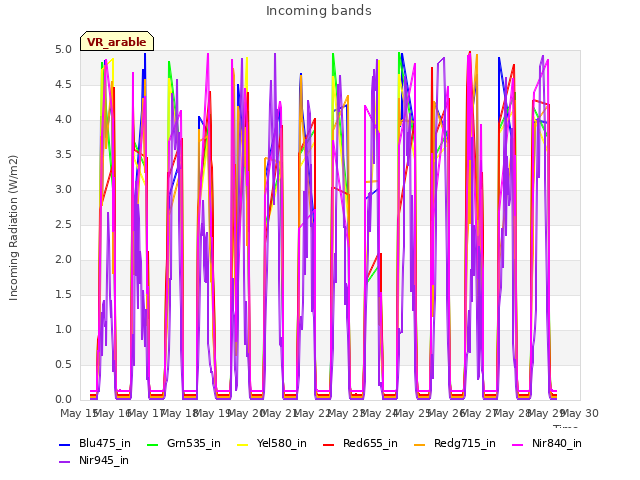This screenshot has width=640, height=480.
Task: Click the VR_arable label box
Action: click(117, 41)
